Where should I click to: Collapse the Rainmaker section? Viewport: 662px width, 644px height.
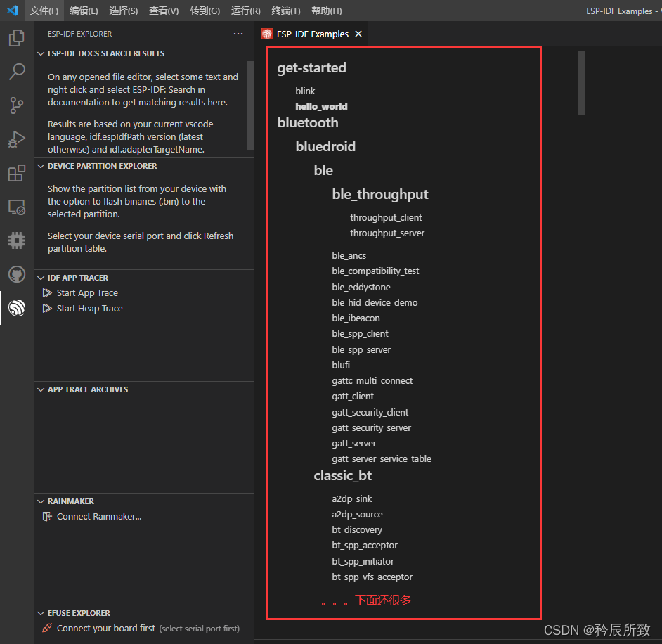(x=41, y=501)
